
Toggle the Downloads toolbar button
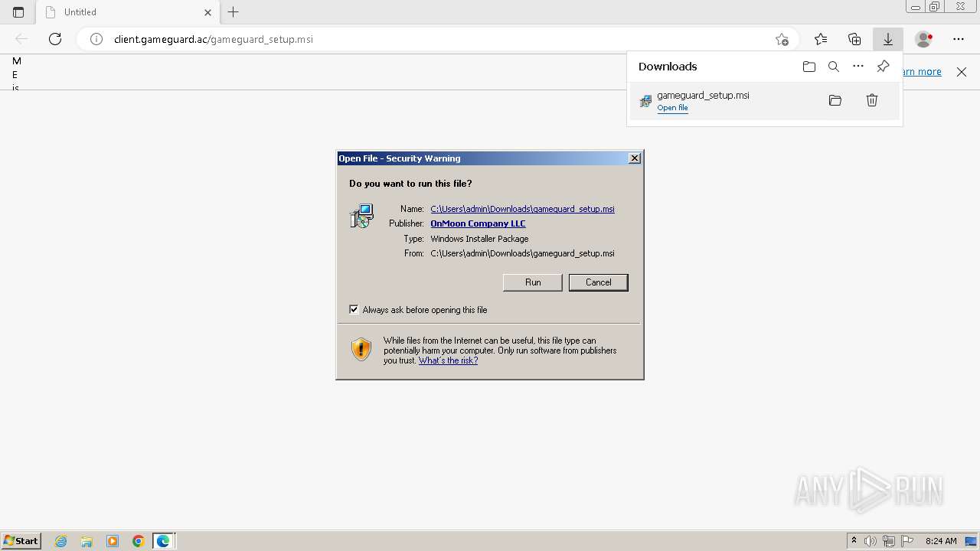[888, 39]
